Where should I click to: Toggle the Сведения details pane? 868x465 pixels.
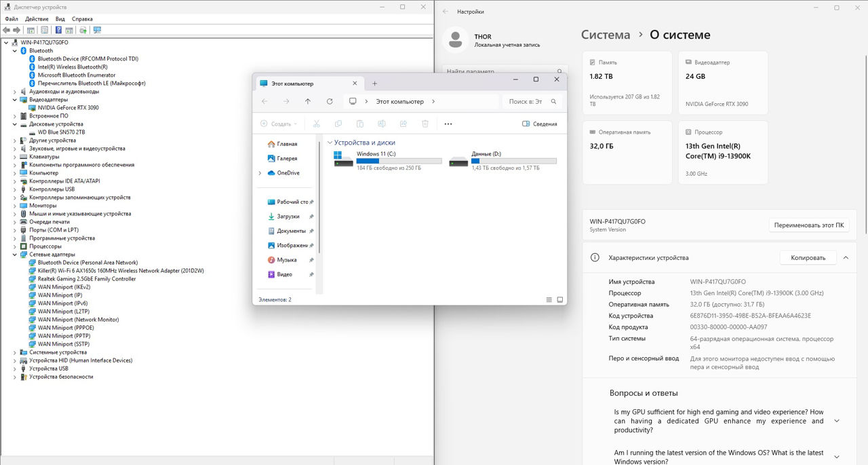pyautogui.click(x=540, y=124)
